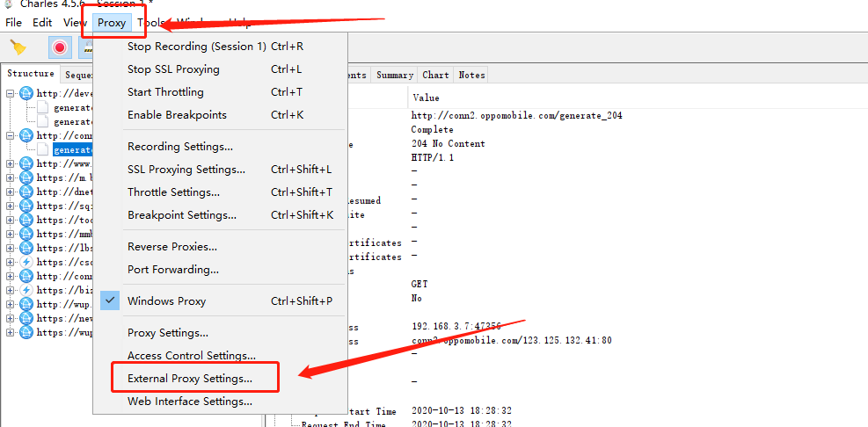Click the globe icon beside https://mmb
Viewport: 868px width, 427px height.
click(x=26, y=234)
